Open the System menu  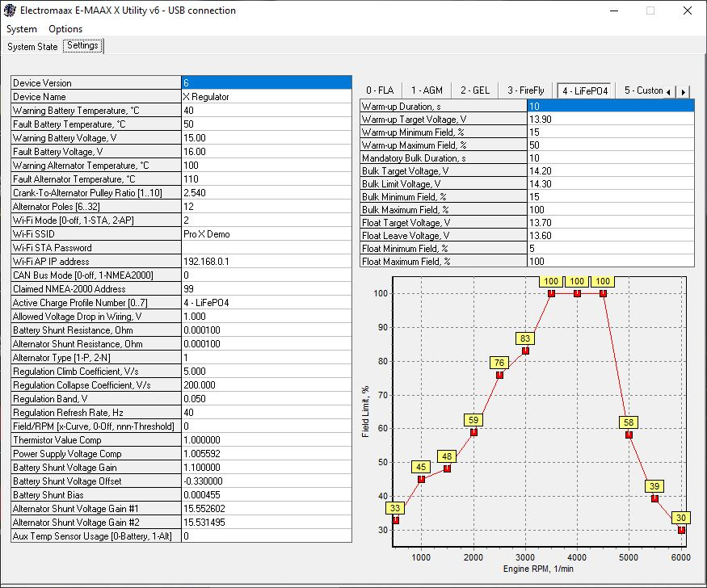[x=22, y=29]
